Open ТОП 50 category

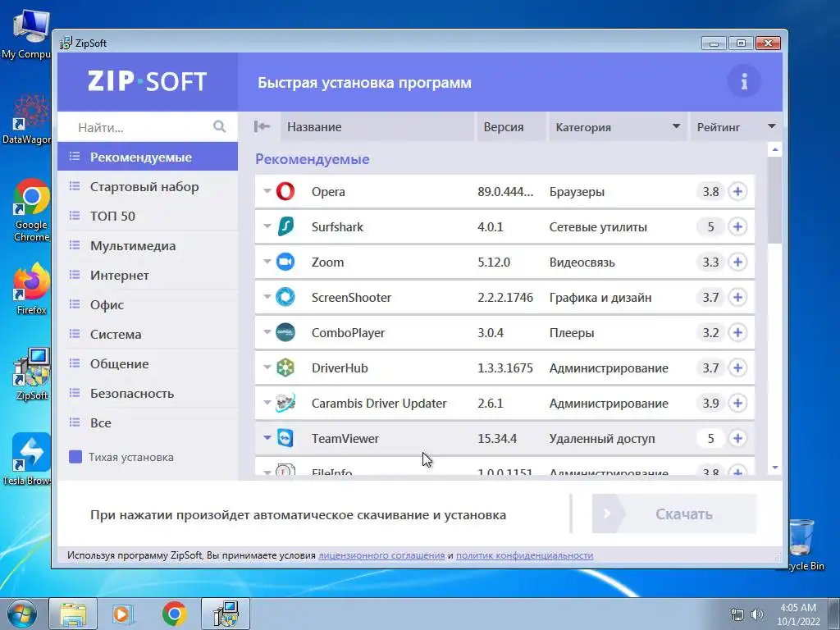[x=148, y=216]
